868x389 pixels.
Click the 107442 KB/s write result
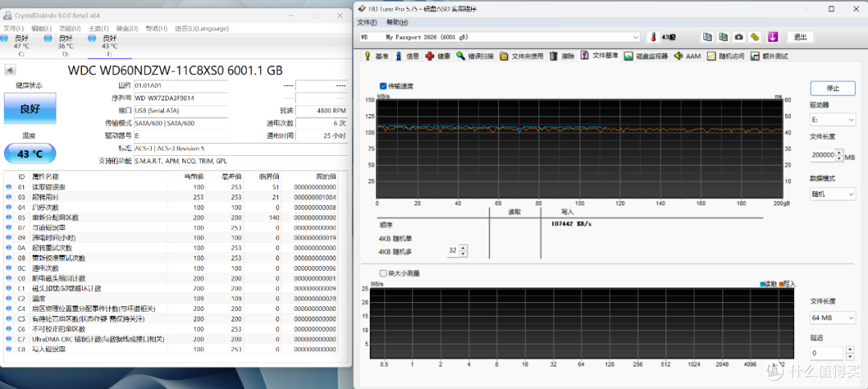pyautogui.click(x=571, y=224)
